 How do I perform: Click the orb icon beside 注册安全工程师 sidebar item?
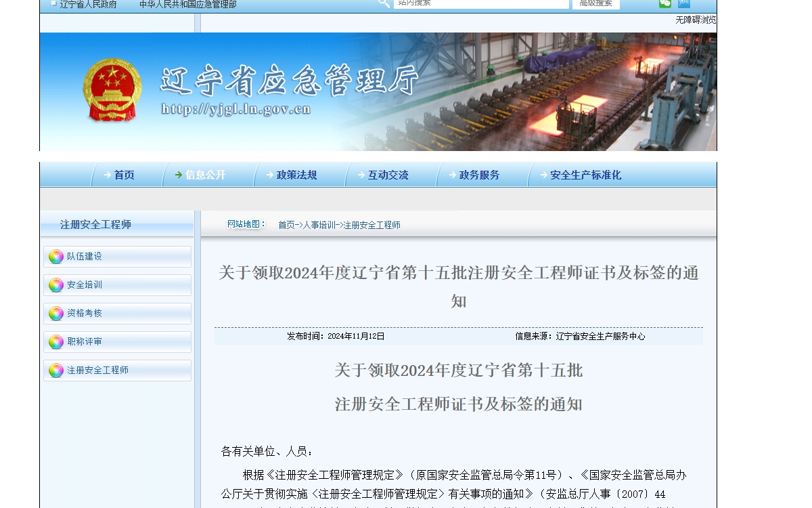coord(55,371)
